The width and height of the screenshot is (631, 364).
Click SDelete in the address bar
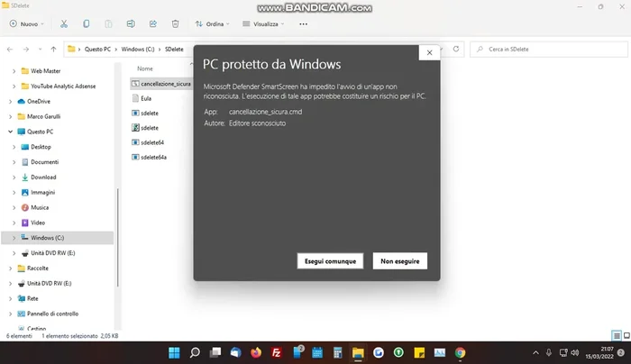[x=174, y=49]
